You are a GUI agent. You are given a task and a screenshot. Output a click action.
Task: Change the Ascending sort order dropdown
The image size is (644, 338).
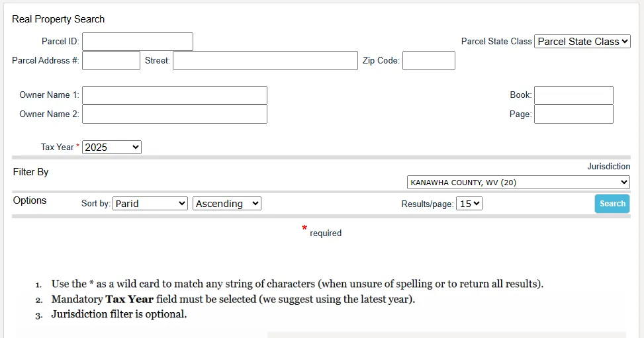[227, 204]
